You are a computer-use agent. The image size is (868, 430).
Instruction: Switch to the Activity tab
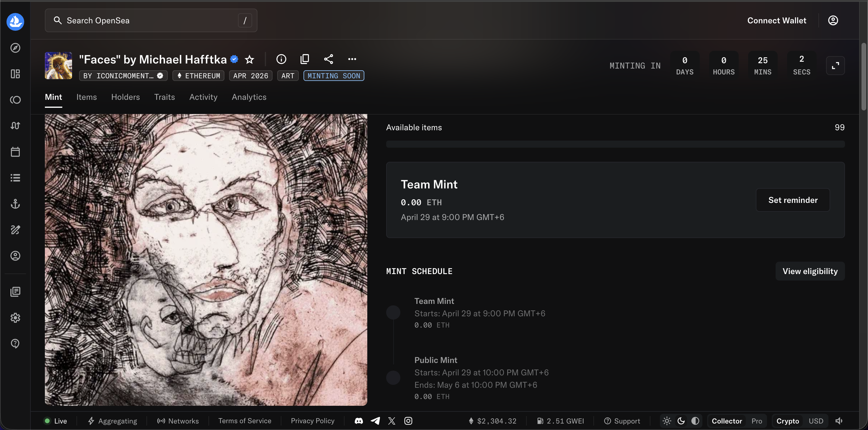(x=203, y=97)
